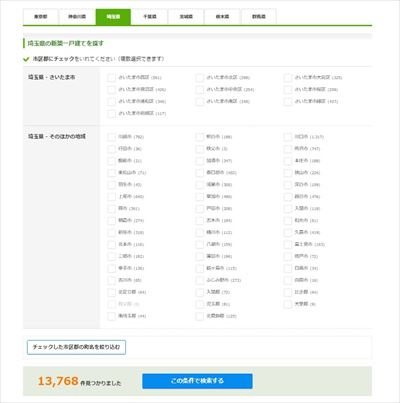Screen dimensions: 400x403
Task: Enable the さいたま市大宮区 checkbox
Action: click(x=288, y=78)
